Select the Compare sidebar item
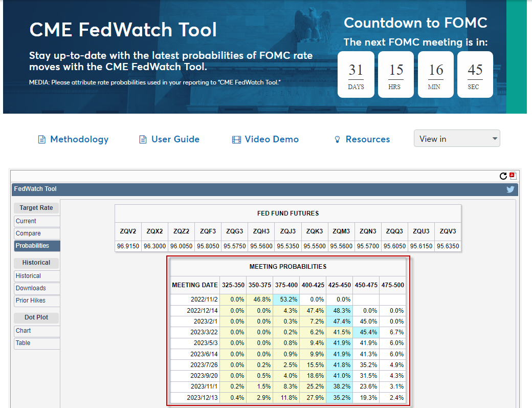The image size is (532, 408). pos(37,233)
